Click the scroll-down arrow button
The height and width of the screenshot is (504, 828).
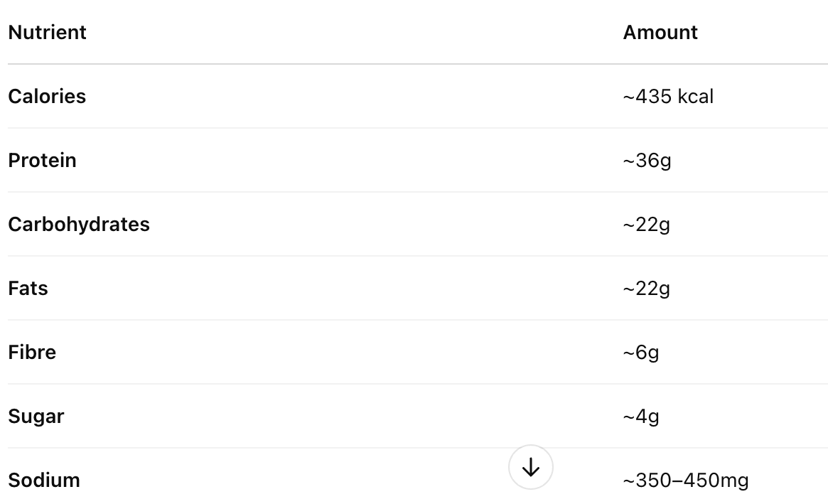click(x=531, y=467)
